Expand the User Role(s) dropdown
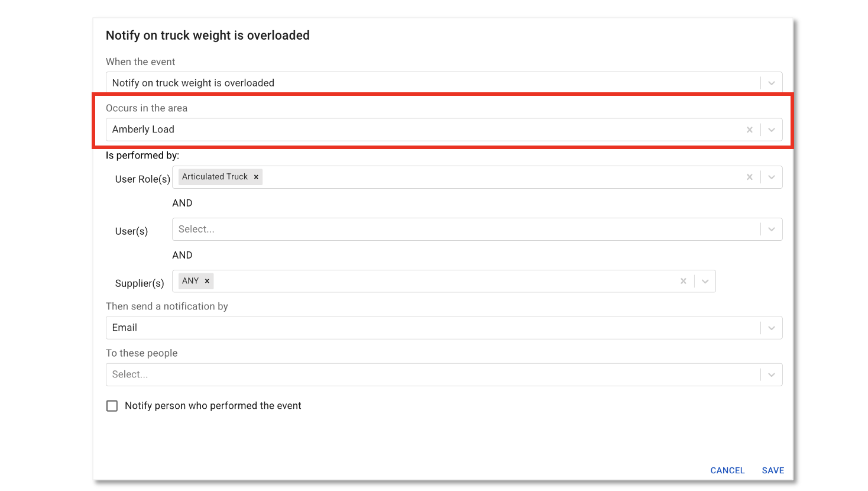The image size is (868, 491). coord(770,176)
